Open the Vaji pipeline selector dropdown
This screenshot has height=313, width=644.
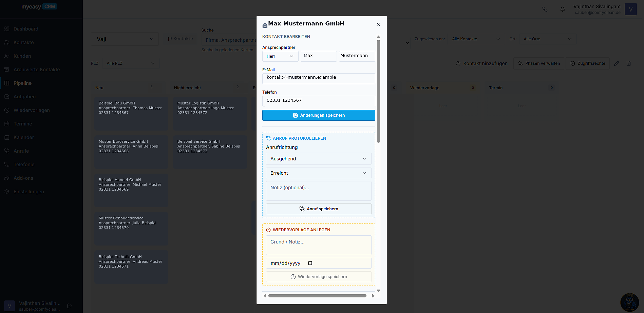(125, 39)
